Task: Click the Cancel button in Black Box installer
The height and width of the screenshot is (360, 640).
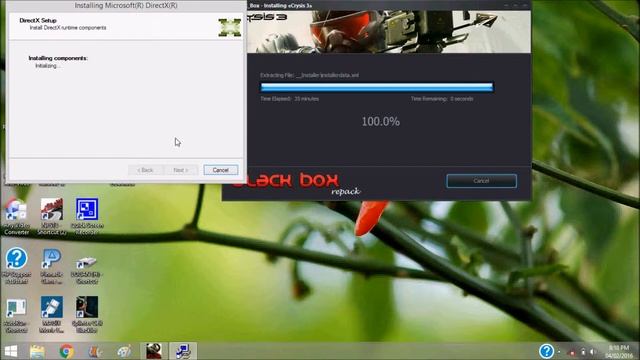Action: click(481, 181)
